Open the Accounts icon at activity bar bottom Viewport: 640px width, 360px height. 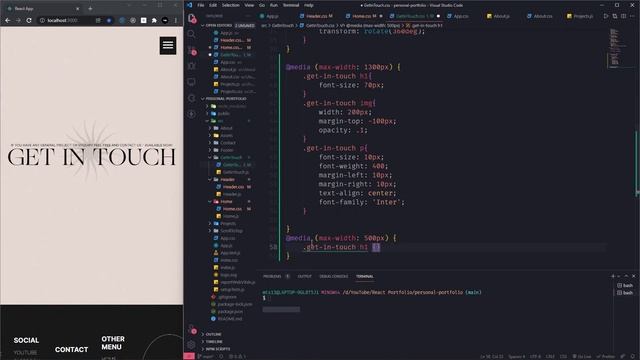191,330
